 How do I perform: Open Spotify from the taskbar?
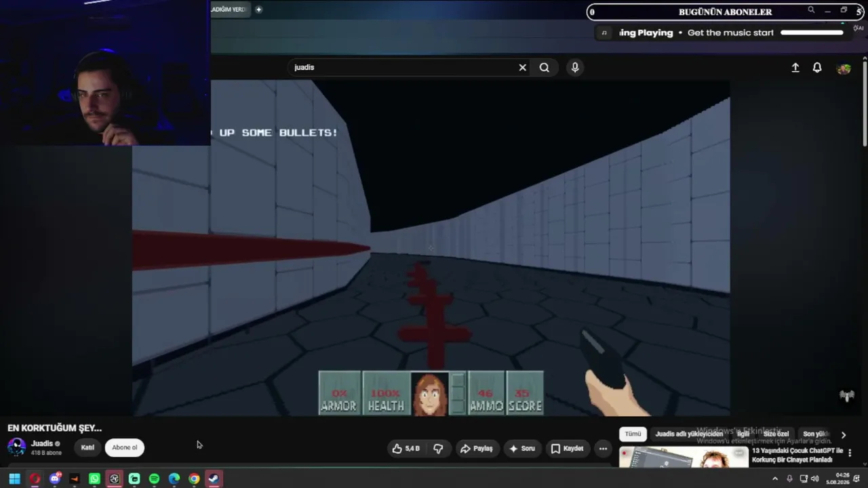[x=154, y=479]
